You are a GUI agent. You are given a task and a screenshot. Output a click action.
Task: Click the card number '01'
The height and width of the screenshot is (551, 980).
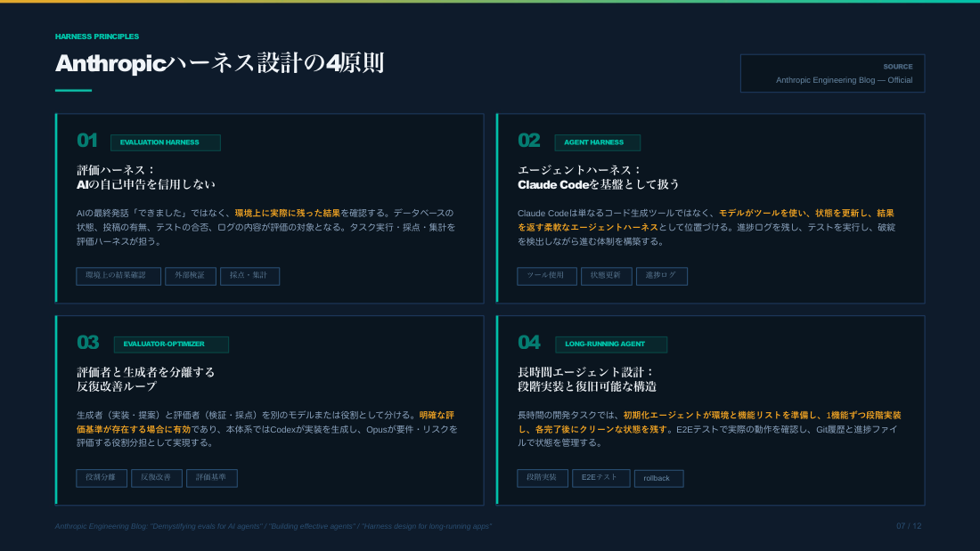87,141
